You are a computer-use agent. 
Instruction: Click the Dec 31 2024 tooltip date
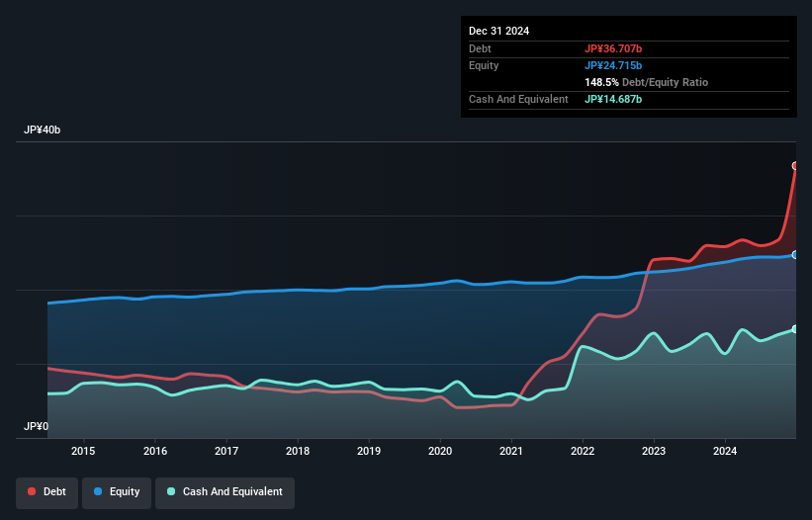[x=498, y=31]
